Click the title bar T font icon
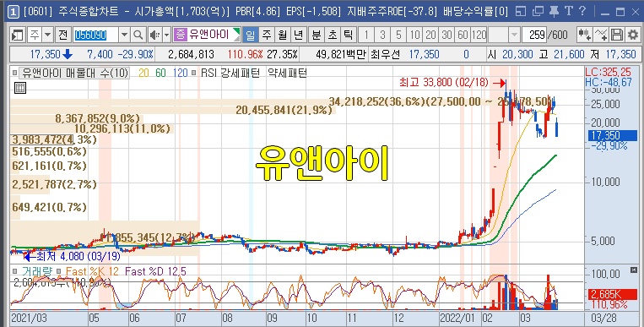 [568, 12]
